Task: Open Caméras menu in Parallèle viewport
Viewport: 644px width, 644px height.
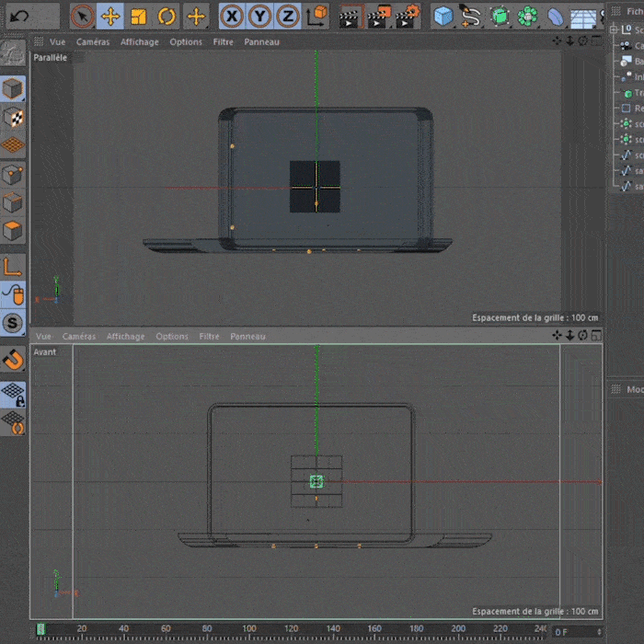Action: (x=93, y=42)
